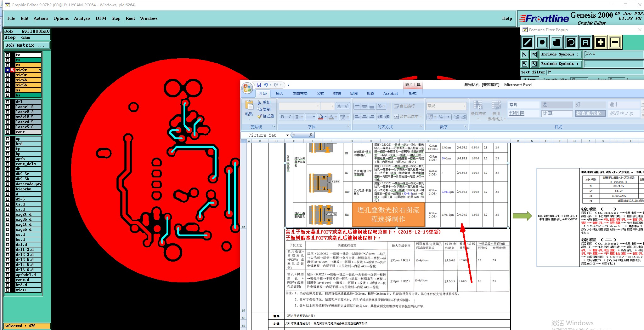Click Text filter input field
Image resolution: width=644 pixels, height=330 pixels.
click(595, 72)
